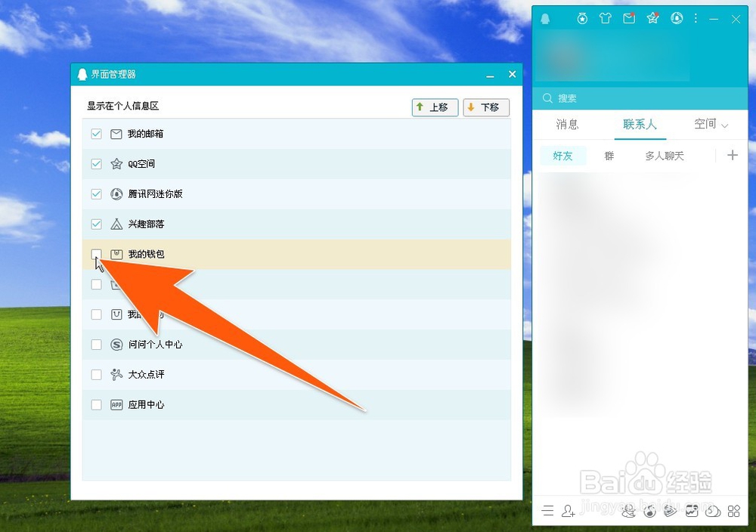Uncheck the 兴趣部落 checkbox
756x532 pixels.
tap(97, 224)
